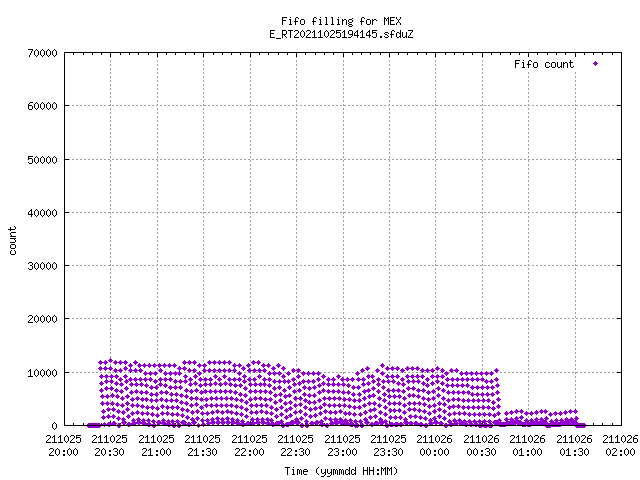Click the purple diamond legend marker
This screenshot has width=640, height=480.
coord(596,64)
